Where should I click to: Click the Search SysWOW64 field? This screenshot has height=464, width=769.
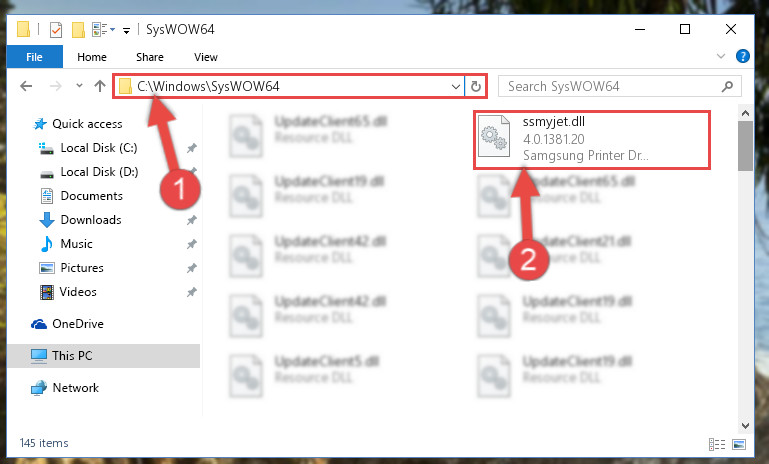pos(611,87)
